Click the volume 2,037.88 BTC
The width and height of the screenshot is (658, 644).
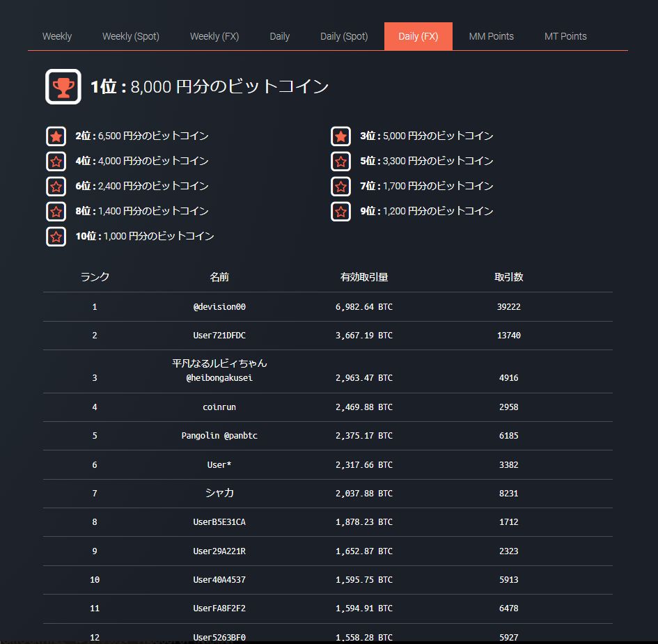pyautogui.click(x=364, y=494)
